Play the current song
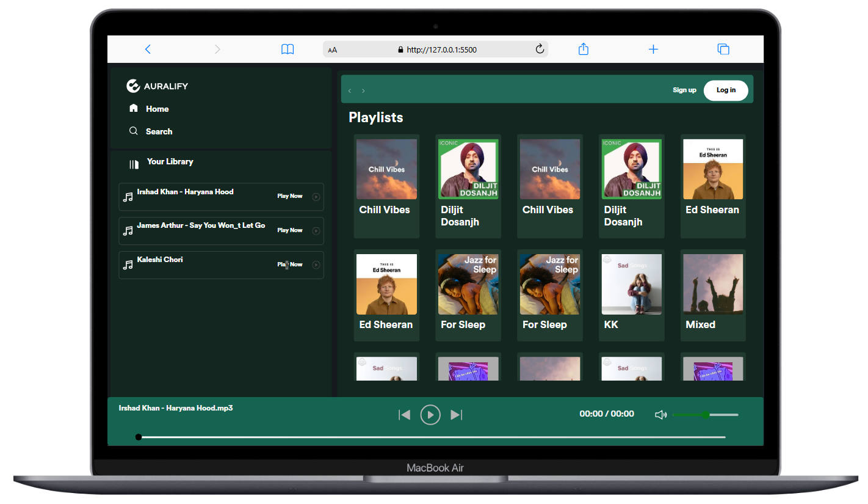The height and width of the screenshot is (504, 868). 430,415
